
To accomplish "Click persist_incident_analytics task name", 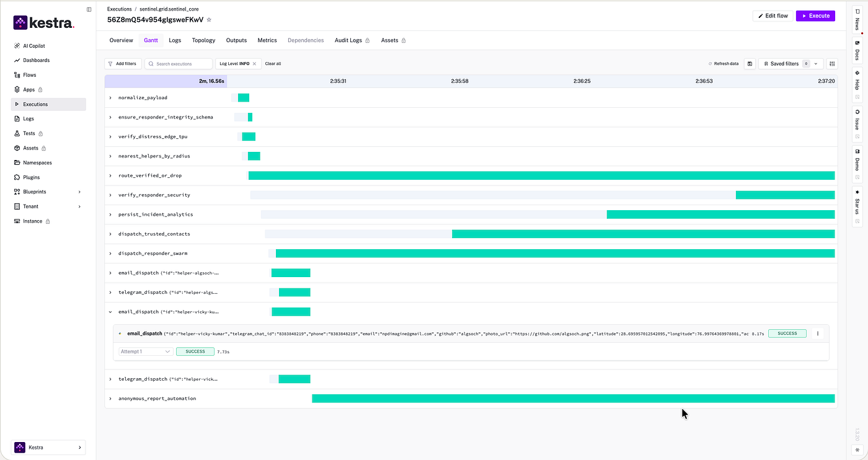I will 156,215.
